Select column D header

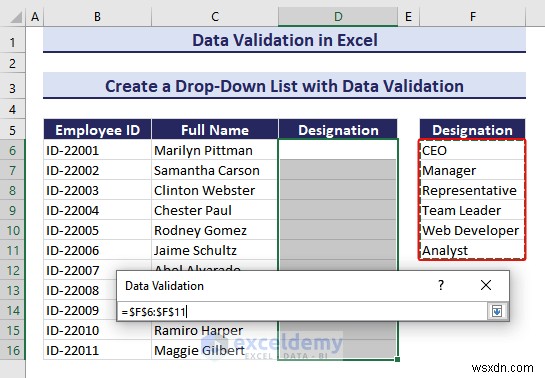[338, 17]
